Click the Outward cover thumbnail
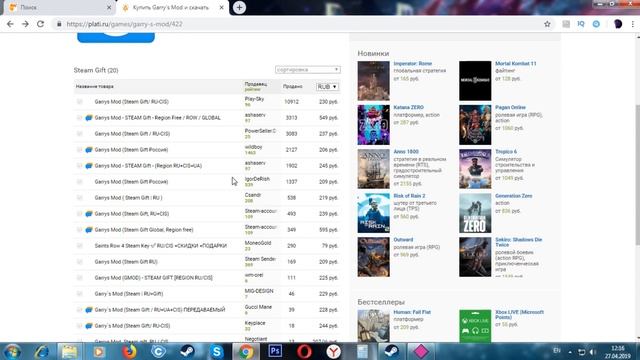640x360 pixels. click(x=373, y=257)
